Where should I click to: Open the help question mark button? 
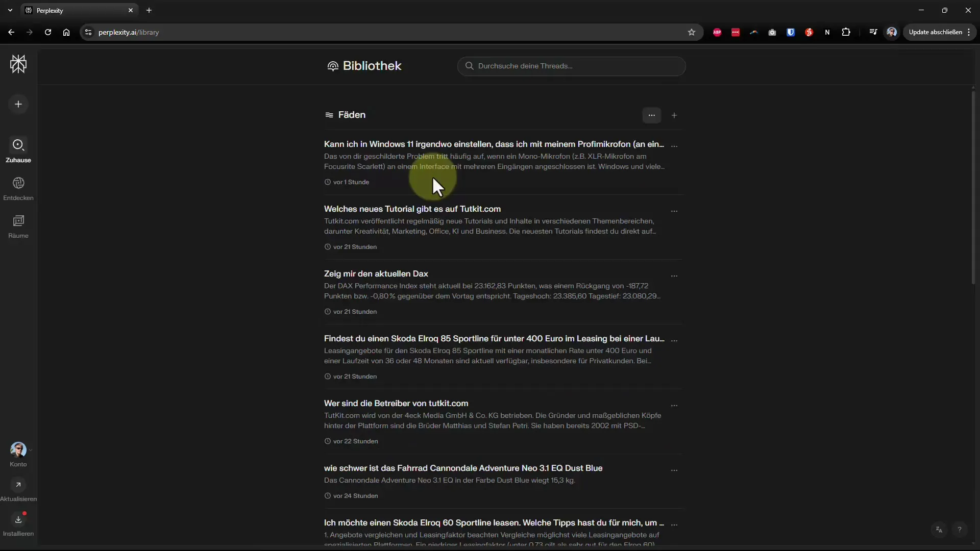[x=960, y=530]
